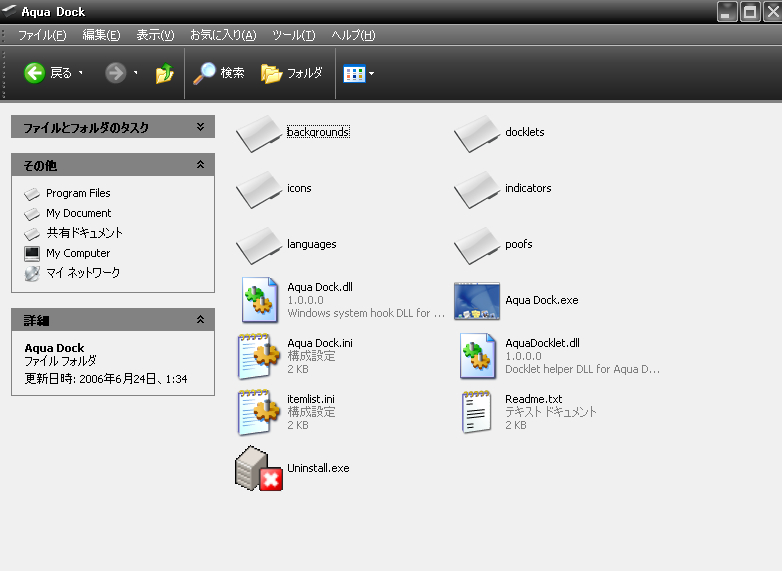The height and width of the screenshot is (571, 782).
Task: Open the お気に入り(A) menu
Action: tap(223, 35)
